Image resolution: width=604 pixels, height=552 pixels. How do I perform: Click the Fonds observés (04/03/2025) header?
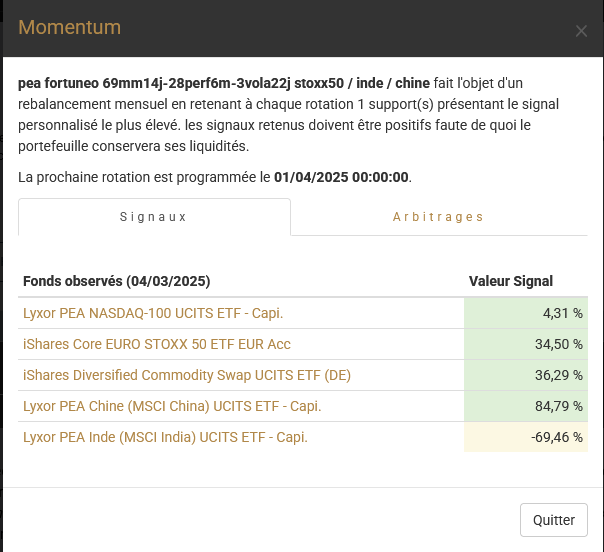(x=117, y=281)
